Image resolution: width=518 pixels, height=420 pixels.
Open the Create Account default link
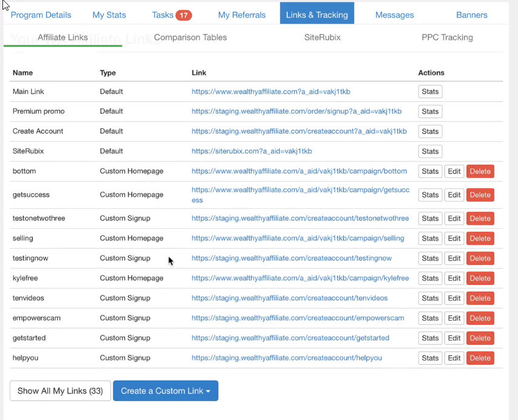click(x=299, y=131)
